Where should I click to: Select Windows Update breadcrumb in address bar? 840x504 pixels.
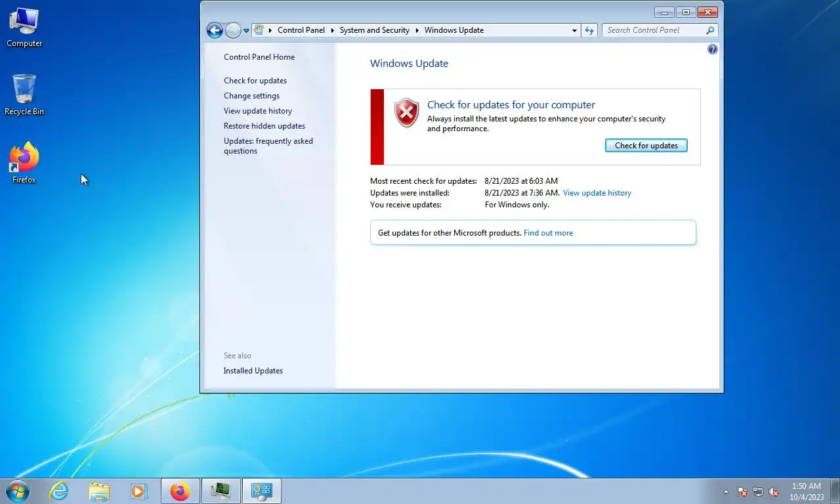point(454,30)
